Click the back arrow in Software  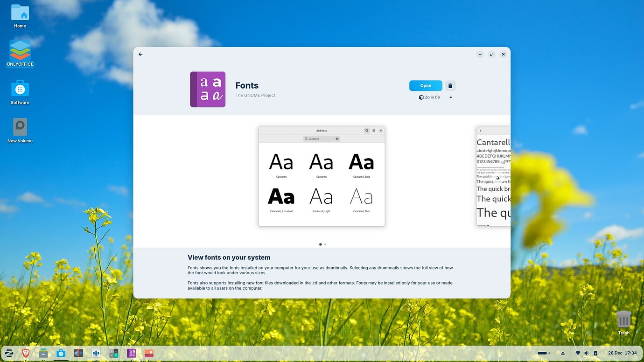pyautogui.click(x=140, y=54)
